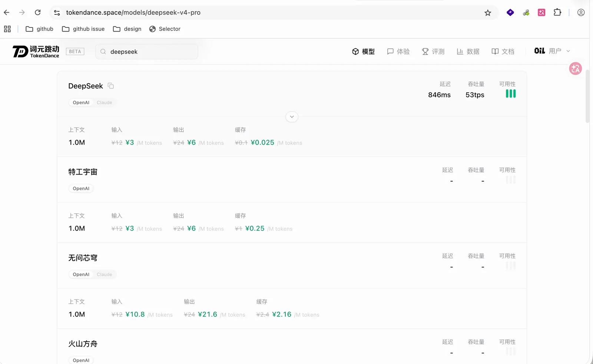
Task: Bookmark this page with the star icon
Action: tap(488, 13)
